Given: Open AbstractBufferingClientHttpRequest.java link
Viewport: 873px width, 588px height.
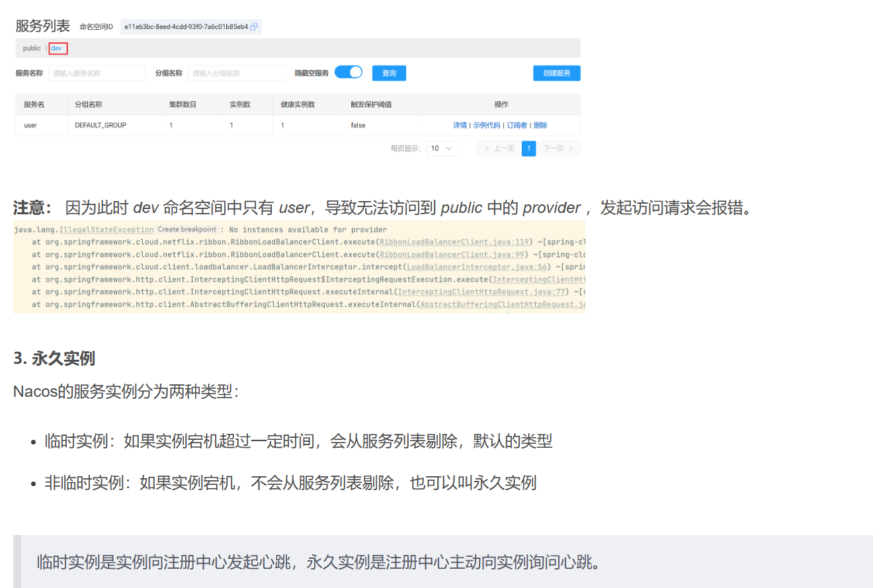Looking at the screenshot, I should (x=503, y=305).
